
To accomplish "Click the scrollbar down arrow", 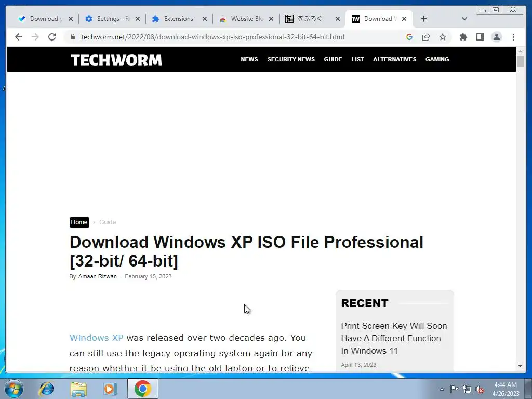I will point(520,366).
